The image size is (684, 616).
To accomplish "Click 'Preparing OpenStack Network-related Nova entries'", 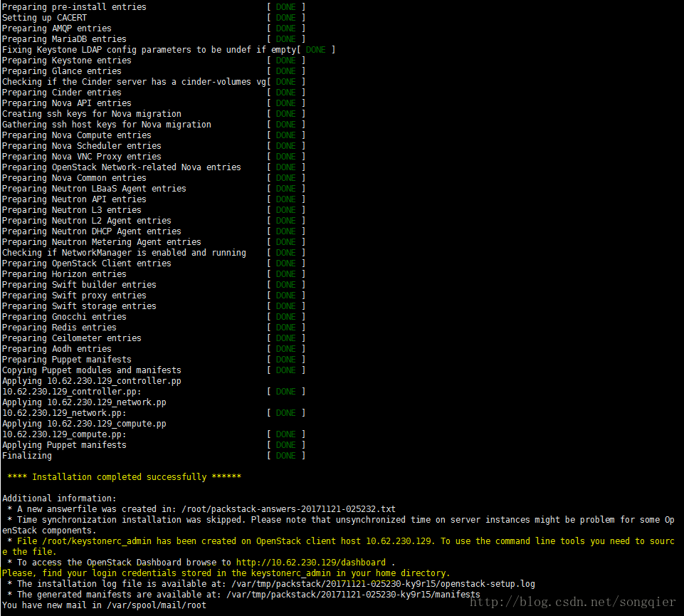I will coord(122,167).
